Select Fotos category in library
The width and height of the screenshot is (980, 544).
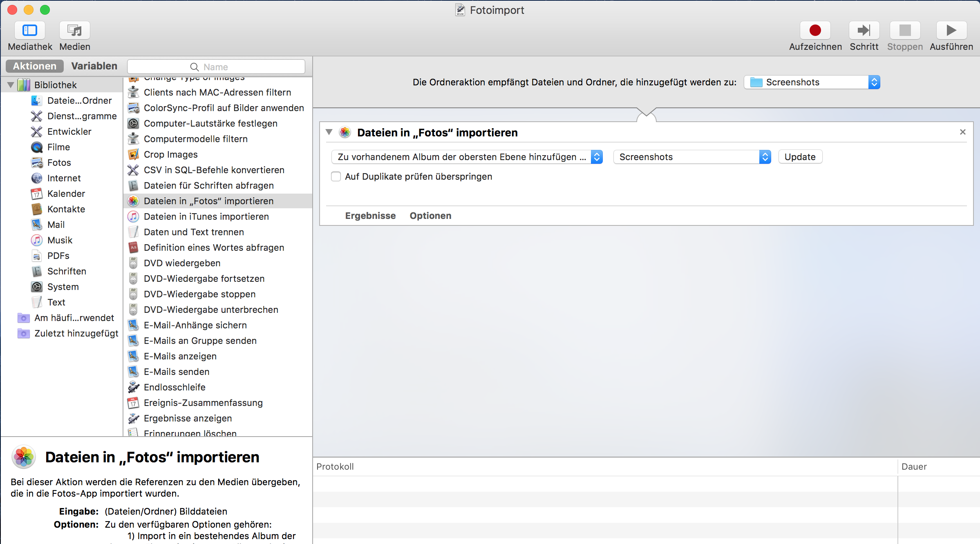(59, 163)
